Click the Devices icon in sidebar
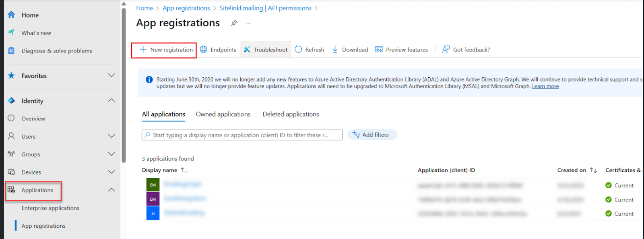This screenshot has height=239, width=644. click(11, 172)
